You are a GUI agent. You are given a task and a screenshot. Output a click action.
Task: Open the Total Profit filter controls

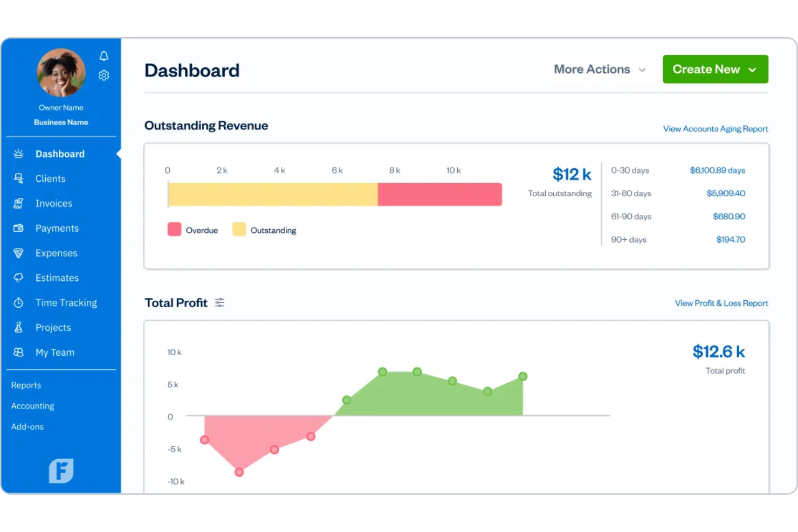(219, 302)
